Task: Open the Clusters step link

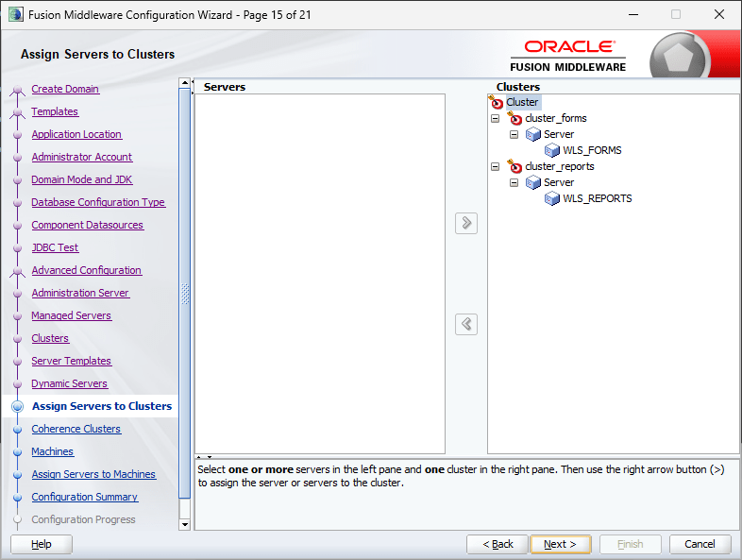Action: 50,338
